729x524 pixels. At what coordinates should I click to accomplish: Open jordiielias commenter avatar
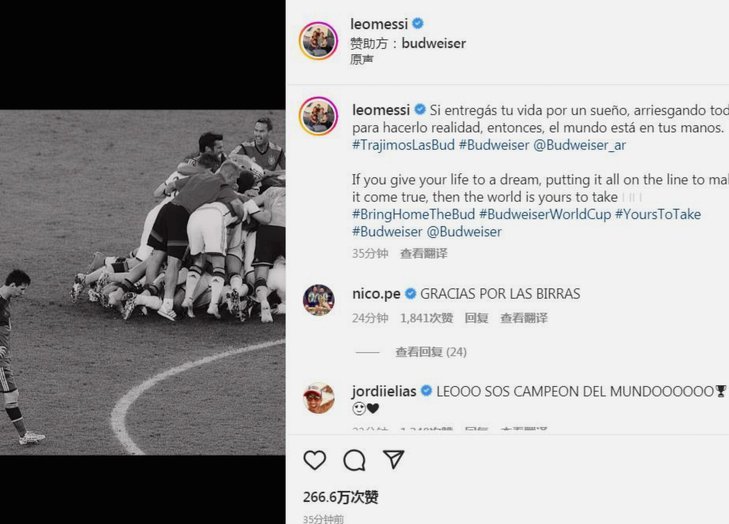click(318, 398)
